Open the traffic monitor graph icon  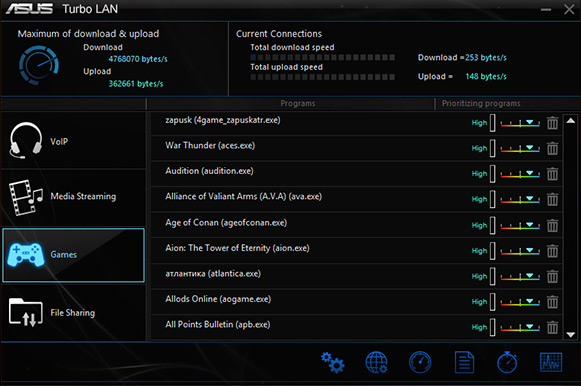coord(551,362)
